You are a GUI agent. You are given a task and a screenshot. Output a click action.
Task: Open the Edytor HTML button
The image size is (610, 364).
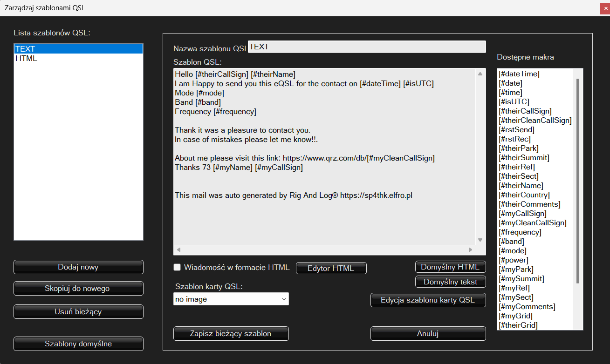331,269
